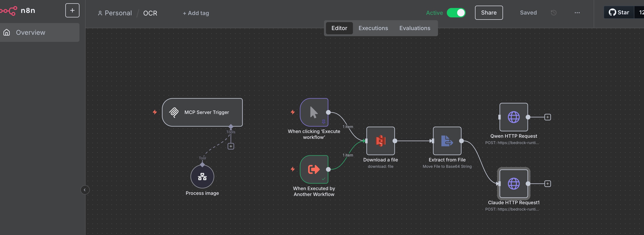The width and height of the screenshot is (644, 235).
Task: Add node after Qwen HTTP Request output
Action: tap(547, 117)
